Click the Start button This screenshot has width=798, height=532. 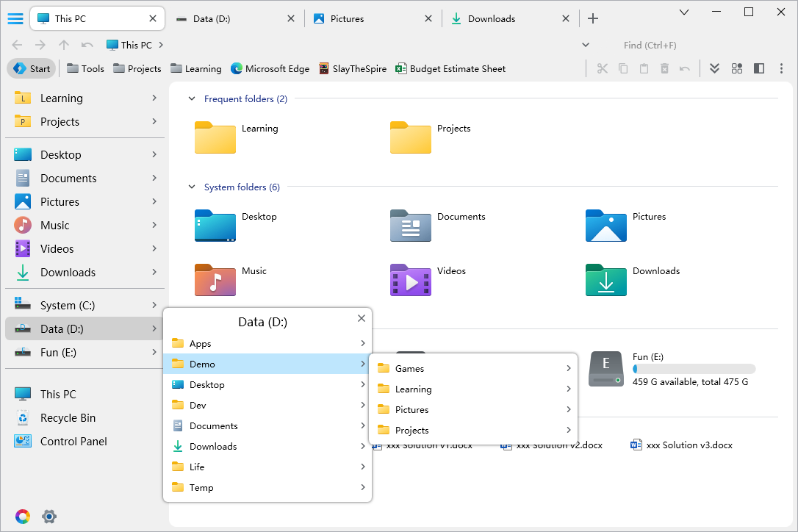32,68
